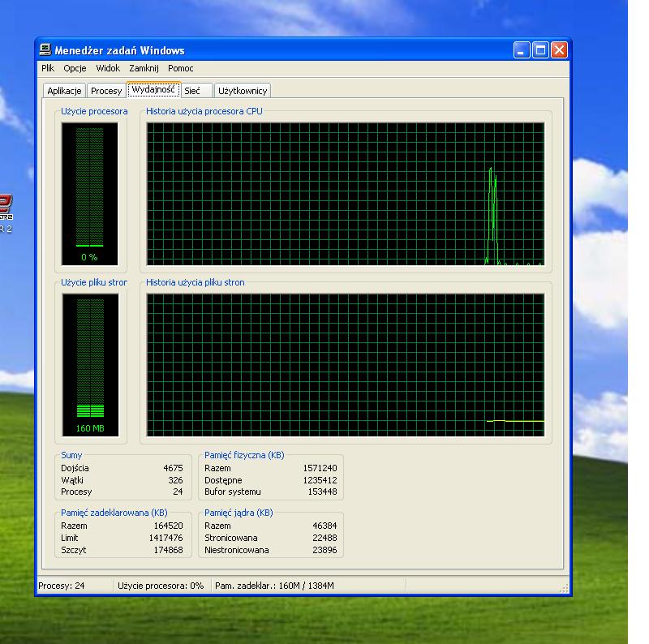The height and width of the screenshot is (644, 649).
Task: Click the Użycie procesora CPU gauge
Action: (x=89, y=193)
